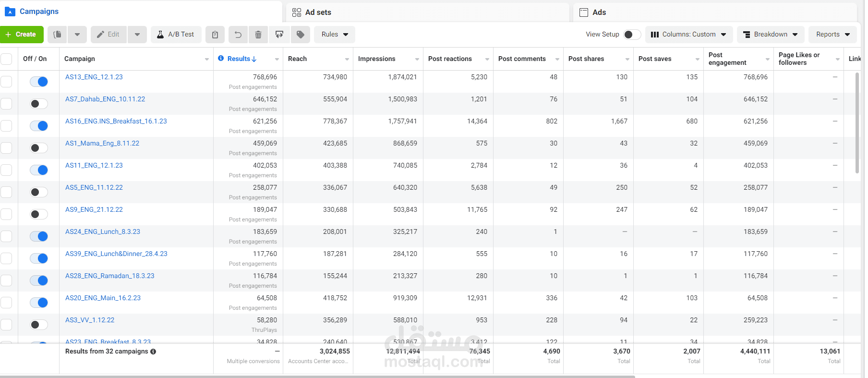Click the green Create button
Viewport: 868px width, 378px height.
[x=22, y=35]
